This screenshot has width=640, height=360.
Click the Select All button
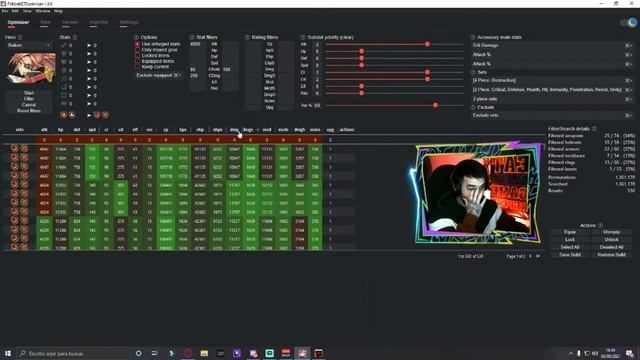click(x=570, y=247)
